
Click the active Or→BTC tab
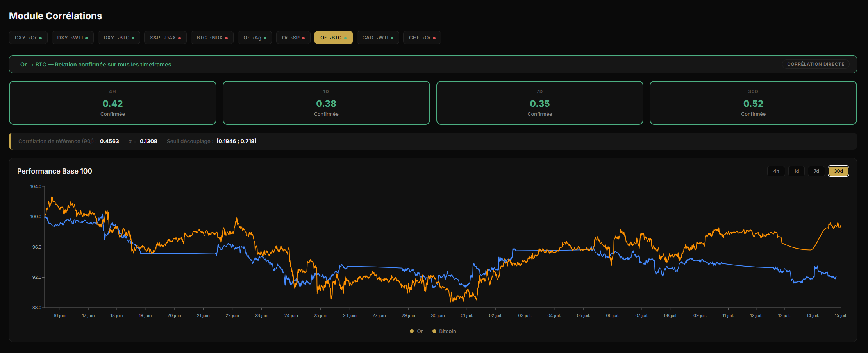(x=333, y=38)
